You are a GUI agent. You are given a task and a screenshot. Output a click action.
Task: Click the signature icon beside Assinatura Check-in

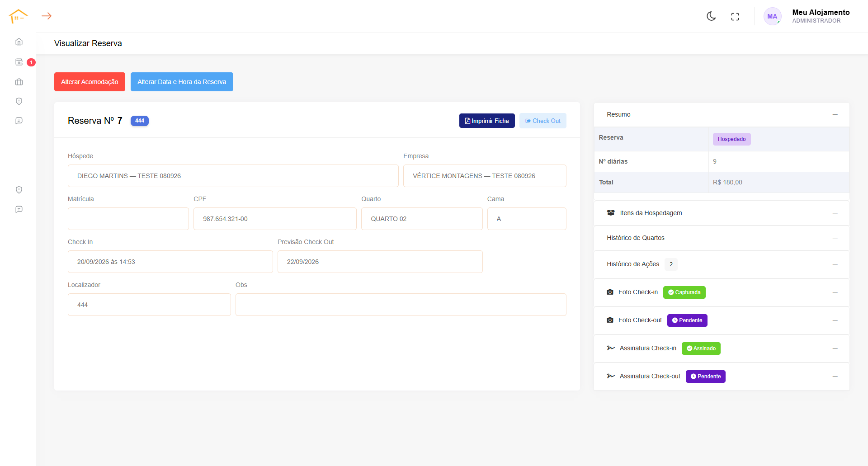click(x=611, y=348)
